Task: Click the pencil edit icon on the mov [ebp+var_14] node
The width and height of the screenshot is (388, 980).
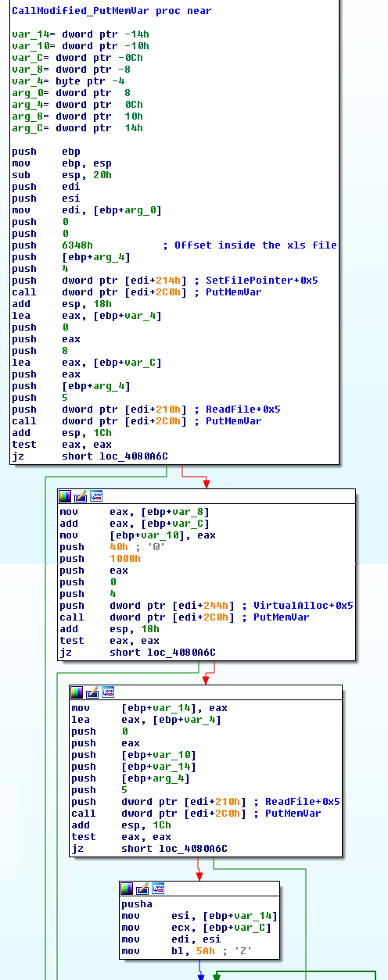Action: pyautogui.click(x=92, y=692)
